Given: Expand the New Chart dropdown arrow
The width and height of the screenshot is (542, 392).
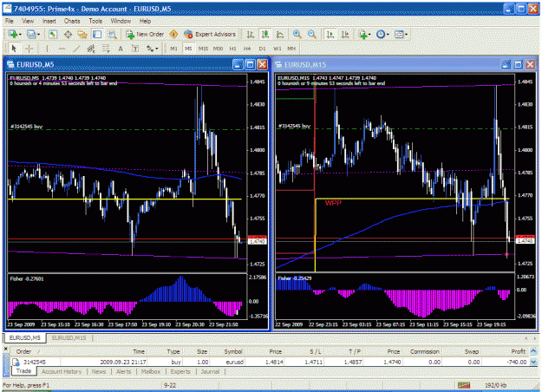Looking at the screenshot, I should [20, 35].
